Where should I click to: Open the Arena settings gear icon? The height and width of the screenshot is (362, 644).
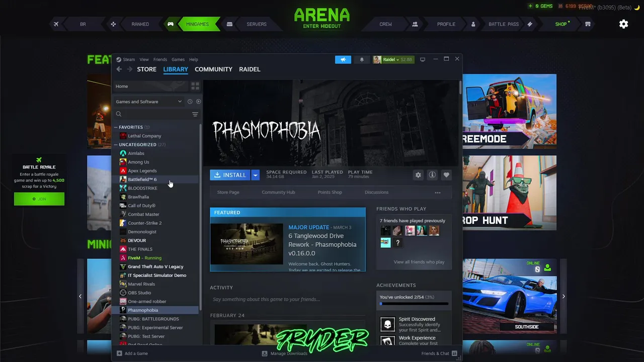click(624, 24)
